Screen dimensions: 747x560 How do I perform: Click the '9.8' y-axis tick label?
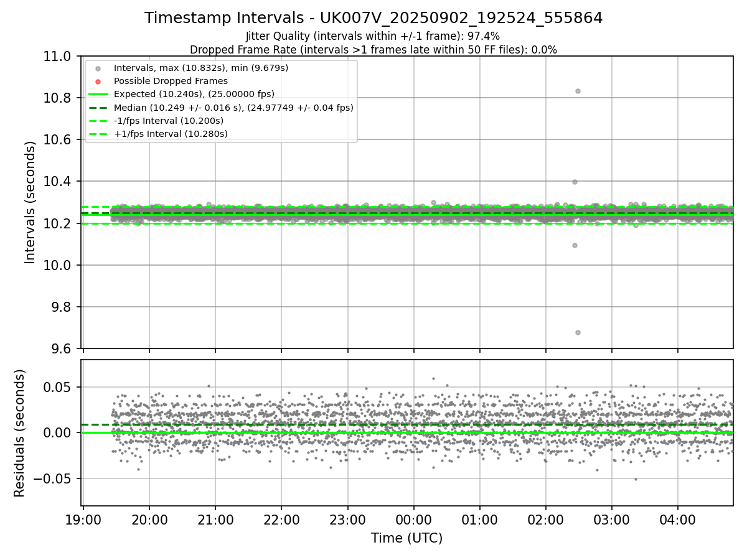coord(61,307)
